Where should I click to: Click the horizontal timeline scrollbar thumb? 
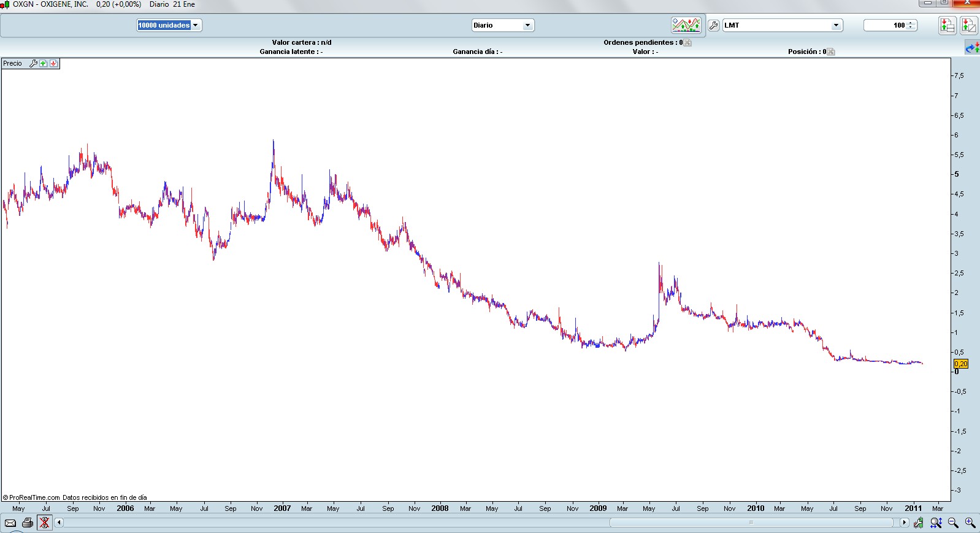(x=751, y=523)
